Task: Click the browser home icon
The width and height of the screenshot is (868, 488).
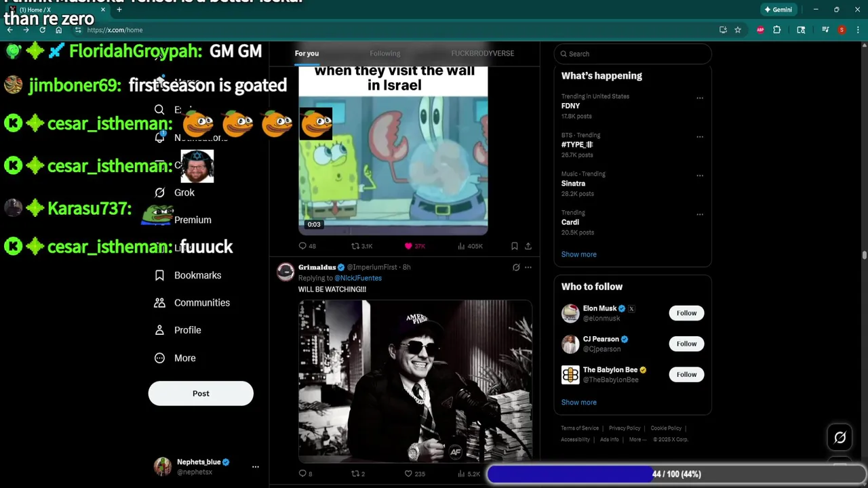Action: click(58, 30)
